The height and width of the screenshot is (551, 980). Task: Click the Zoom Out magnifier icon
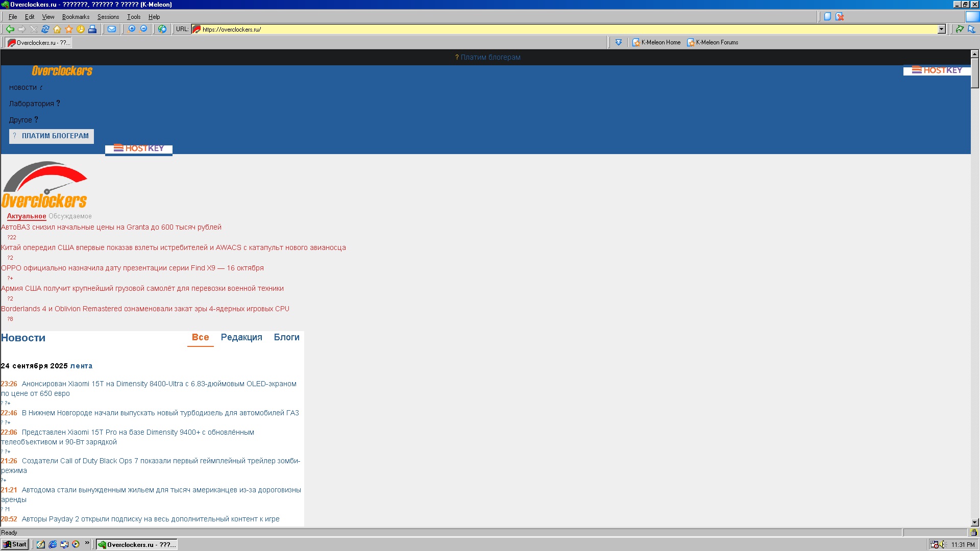(x=143, y=29)
